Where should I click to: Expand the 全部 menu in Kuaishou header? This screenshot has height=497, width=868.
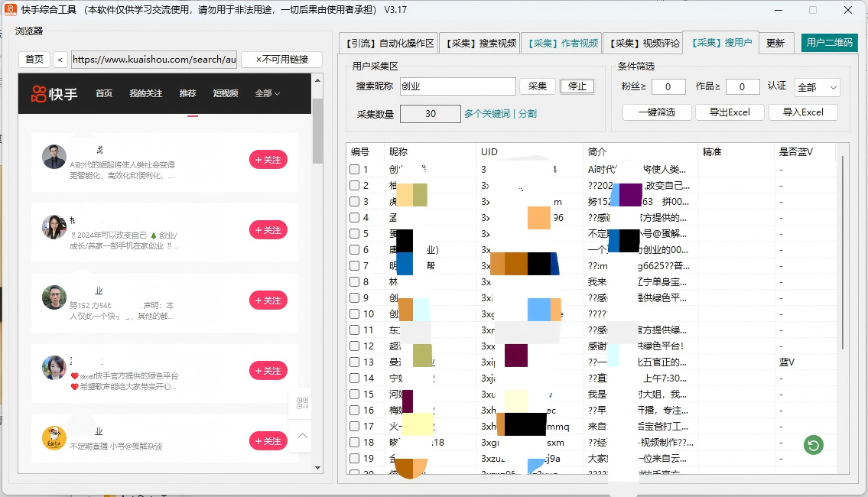268,93
